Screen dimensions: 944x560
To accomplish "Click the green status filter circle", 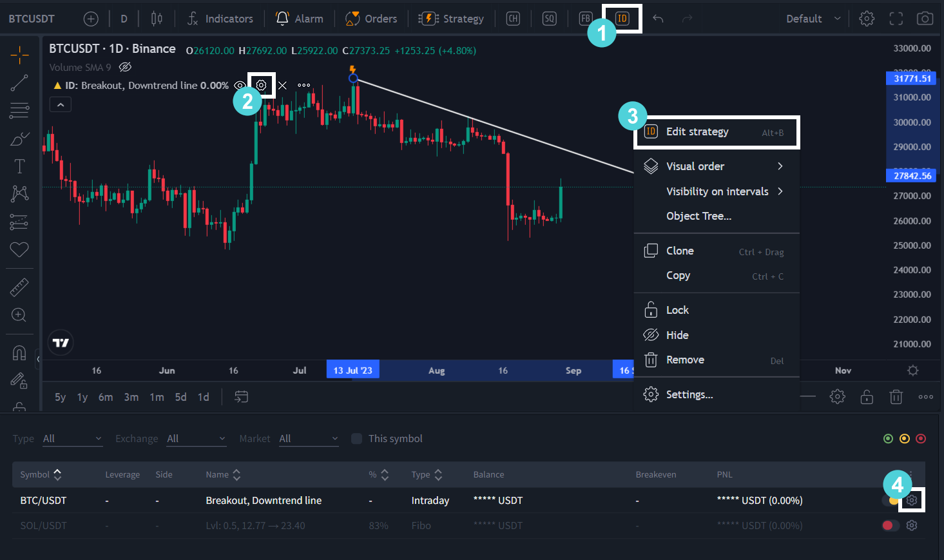I will coord(888,439).
